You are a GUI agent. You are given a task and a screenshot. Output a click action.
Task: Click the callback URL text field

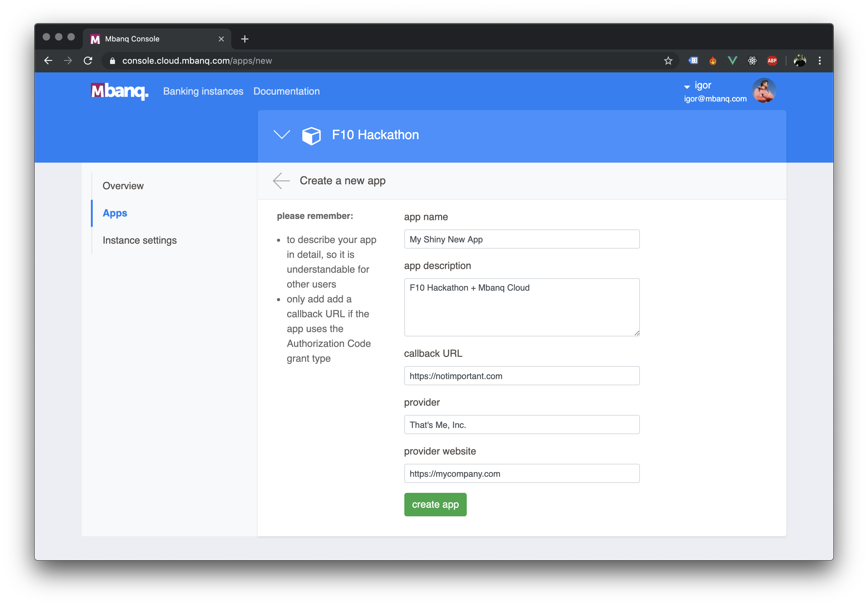(x=522, y=376)
